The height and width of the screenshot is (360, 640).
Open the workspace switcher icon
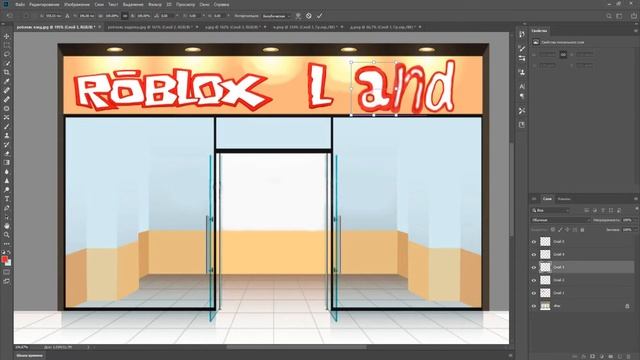point(620,16)
